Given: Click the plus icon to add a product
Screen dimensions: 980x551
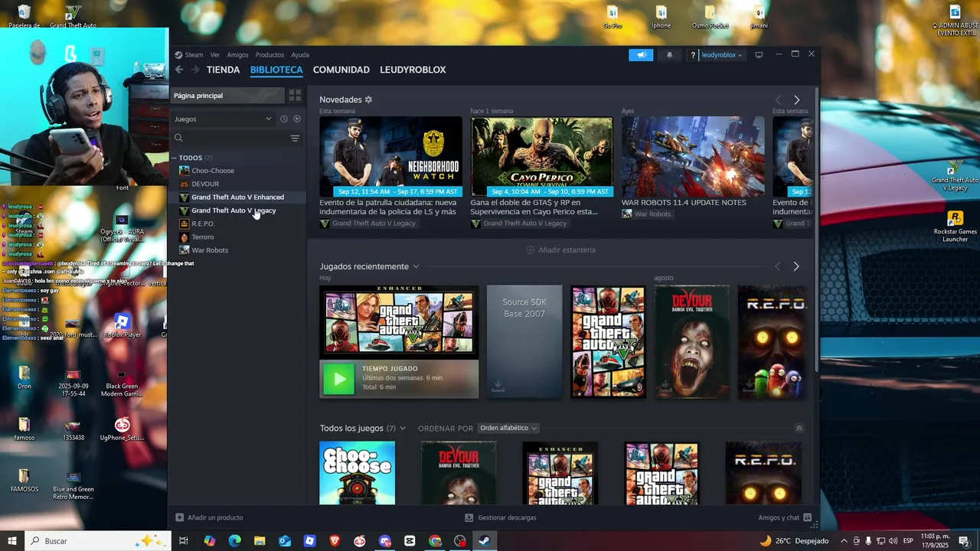Looking at the screenshot, I should pyautogui.click(x=180, y=517).
